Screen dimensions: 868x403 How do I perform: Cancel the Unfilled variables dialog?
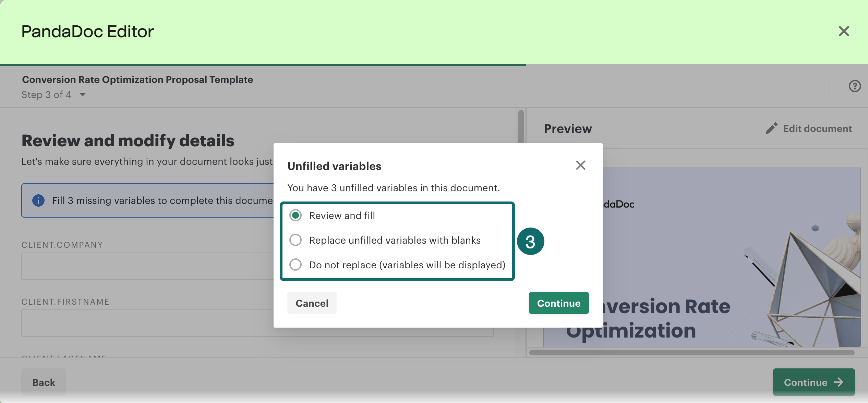[x=312, y=303]
